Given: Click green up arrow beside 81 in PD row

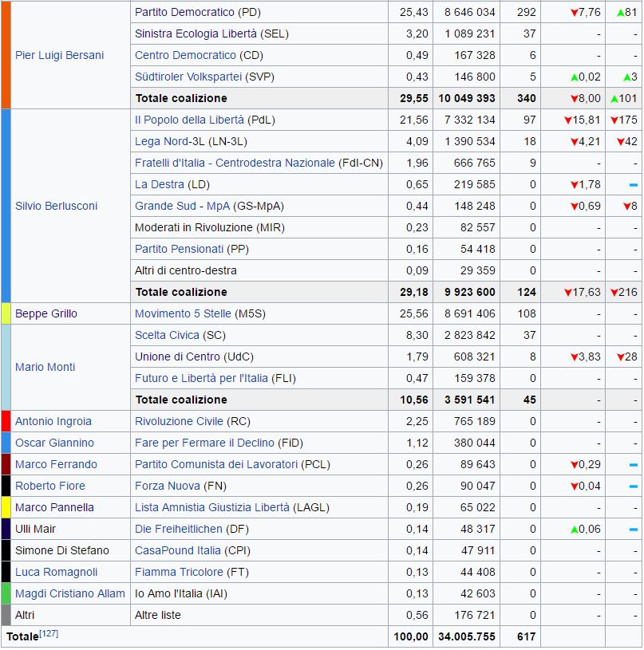Looking at the screenshot, I should [621, 13].
